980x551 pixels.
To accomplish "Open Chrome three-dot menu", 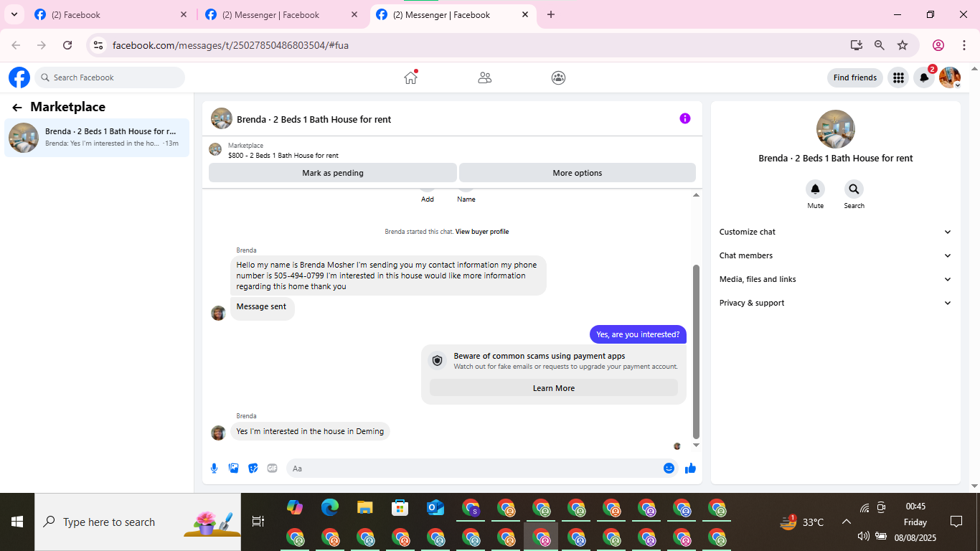I will (963, 45).
